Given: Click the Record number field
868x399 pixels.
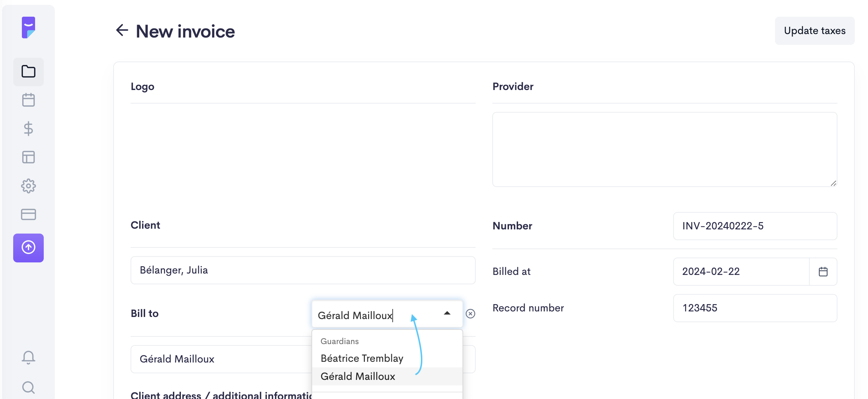Looking at the screenshot, I should tap(755, 308).
